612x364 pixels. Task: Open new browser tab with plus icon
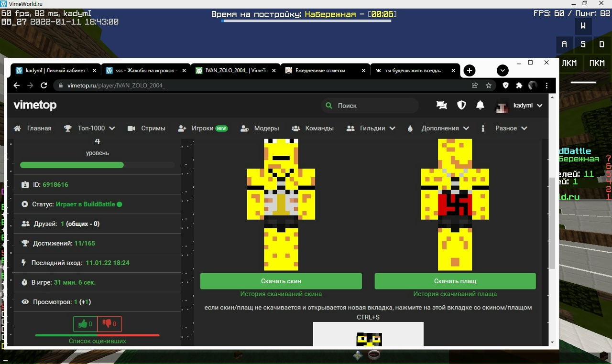[470, 71]
